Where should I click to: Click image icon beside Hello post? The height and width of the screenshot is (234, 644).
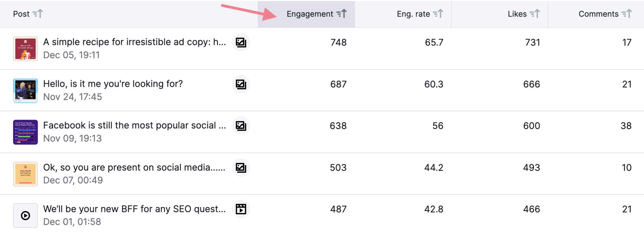pos(241,84)
